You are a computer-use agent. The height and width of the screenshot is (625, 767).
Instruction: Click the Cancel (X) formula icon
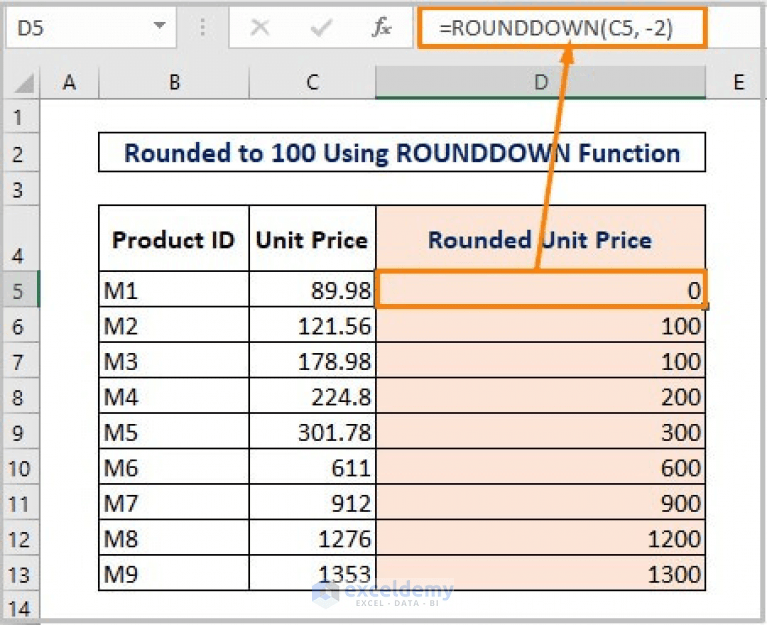tap(260, 28)
